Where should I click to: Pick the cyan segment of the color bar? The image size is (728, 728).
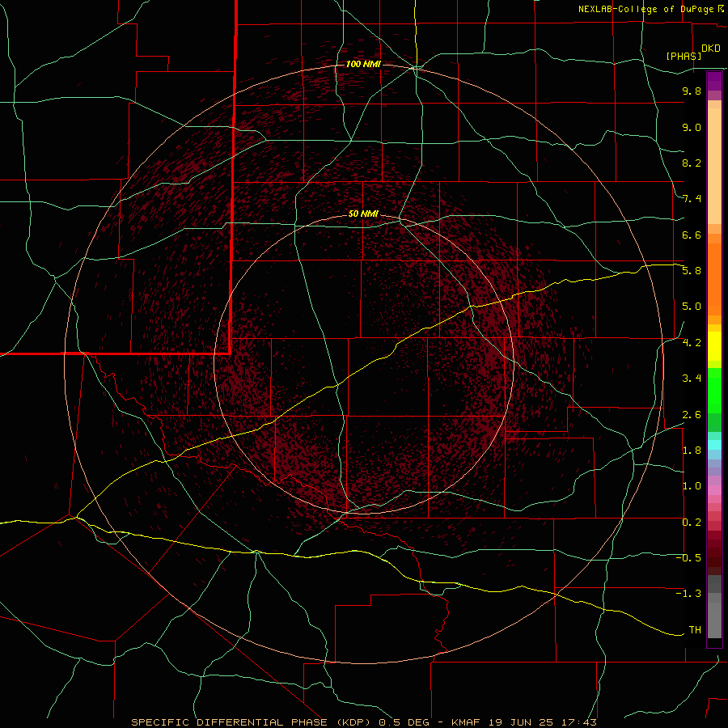(x=714, y=444)
